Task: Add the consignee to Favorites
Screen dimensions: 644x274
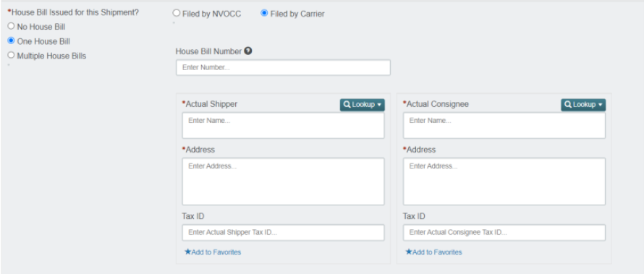Action: tap(433, 252)
